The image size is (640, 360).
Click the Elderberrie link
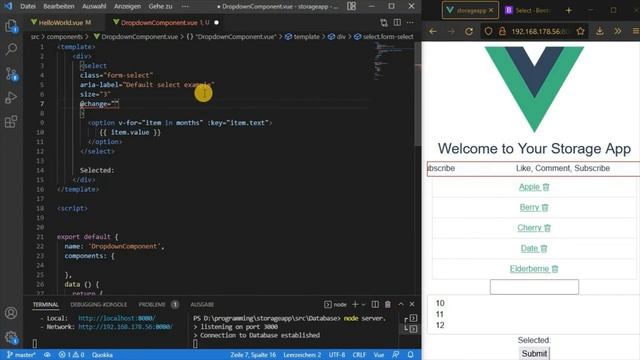[529, 269]
